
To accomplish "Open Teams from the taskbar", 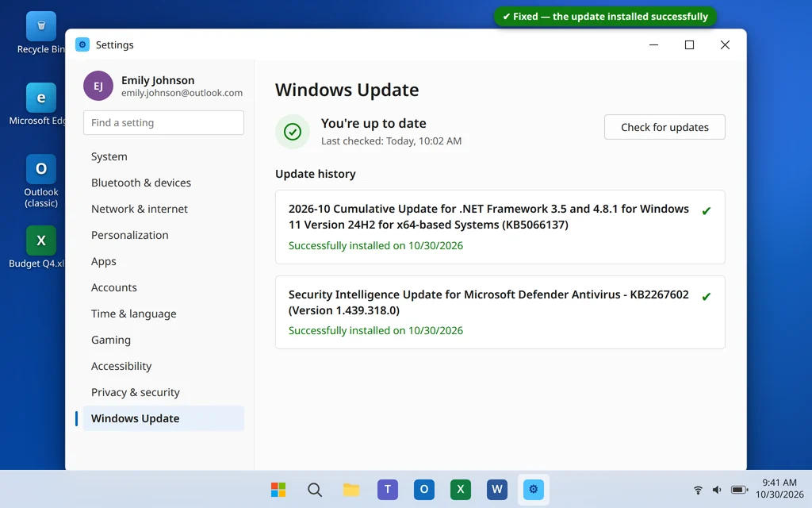I will (x=387, y=489).
